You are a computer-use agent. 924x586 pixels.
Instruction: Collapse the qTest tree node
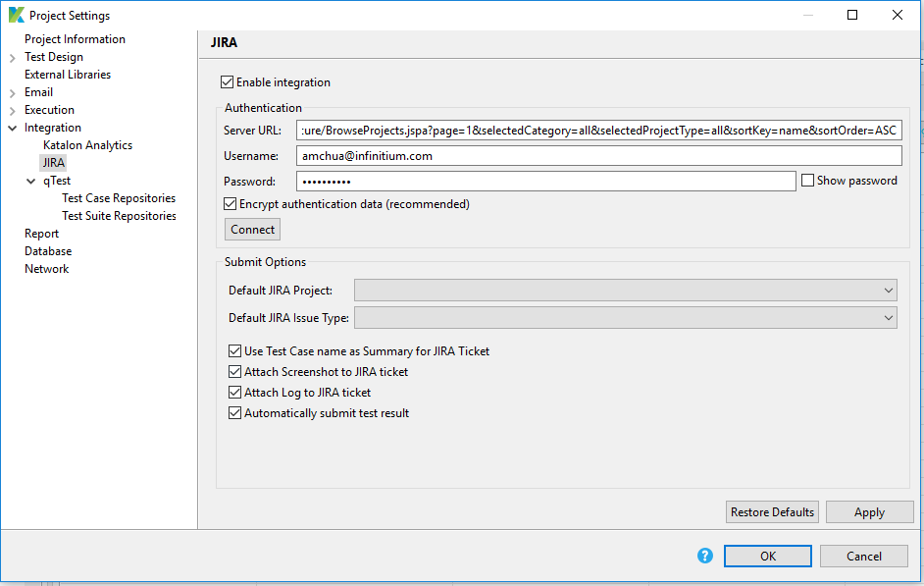(31, 181)
